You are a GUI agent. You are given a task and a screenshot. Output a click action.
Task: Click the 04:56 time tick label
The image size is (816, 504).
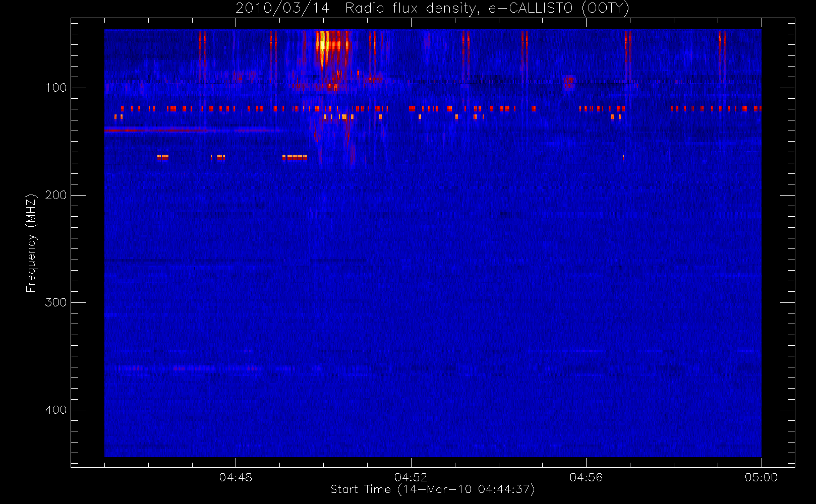(586, 477)
